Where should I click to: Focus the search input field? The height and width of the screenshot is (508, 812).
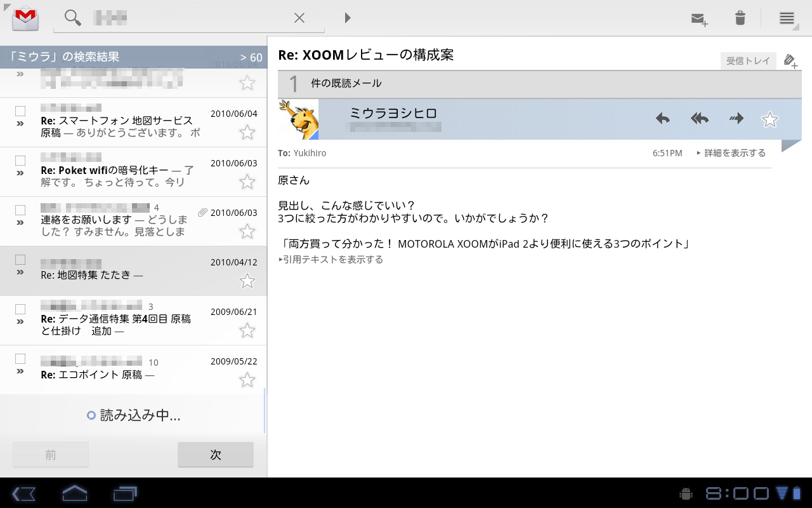tap(189, 18)
